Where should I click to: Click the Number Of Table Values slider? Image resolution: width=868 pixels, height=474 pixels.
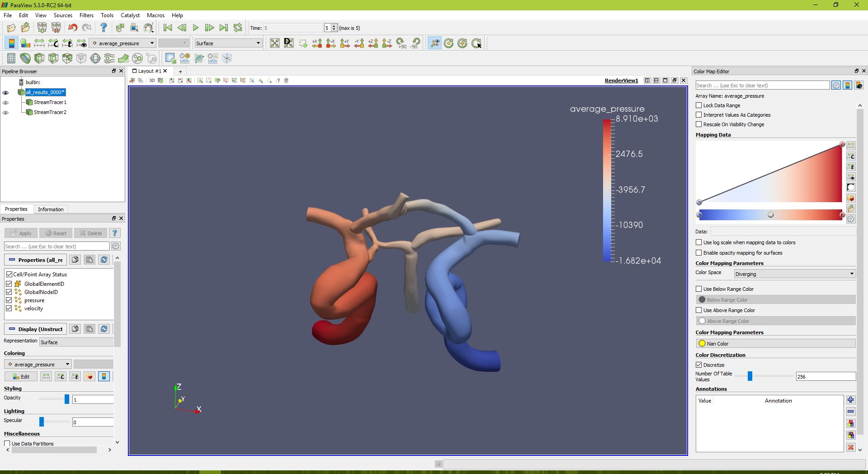click(x=750, y=376)
